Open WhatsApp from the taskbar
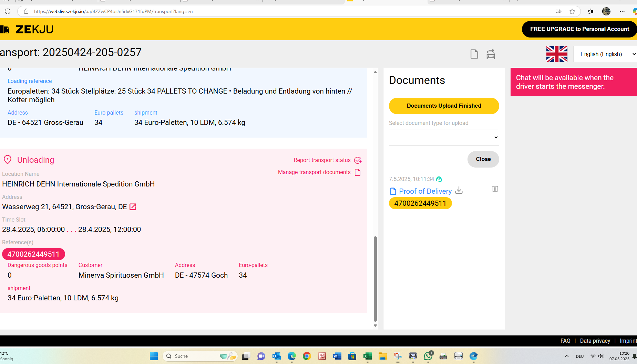This screenshot has height=364, width=637. pos(428,356)
